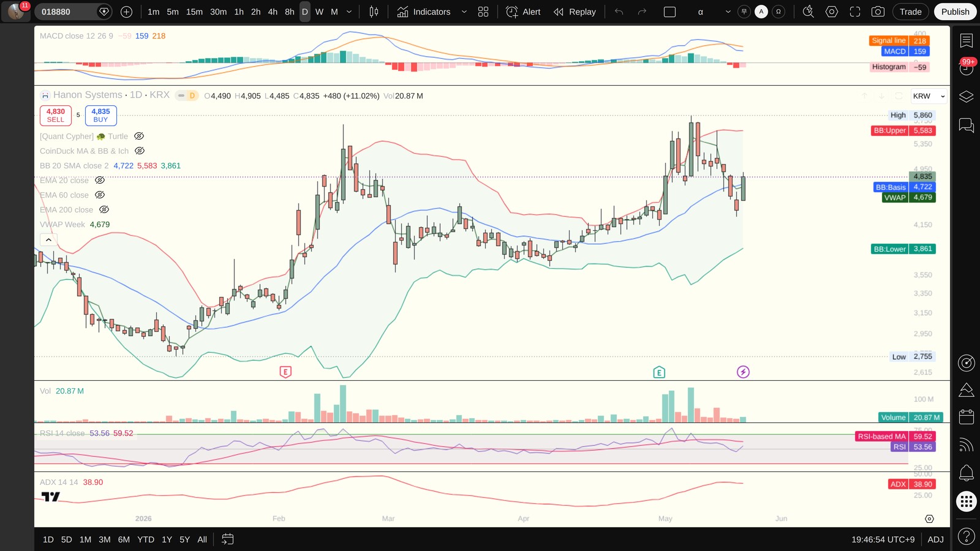Show the hidden EMA 60 close indicator
Screen dimensions: 980x551
tap(100, 195)
